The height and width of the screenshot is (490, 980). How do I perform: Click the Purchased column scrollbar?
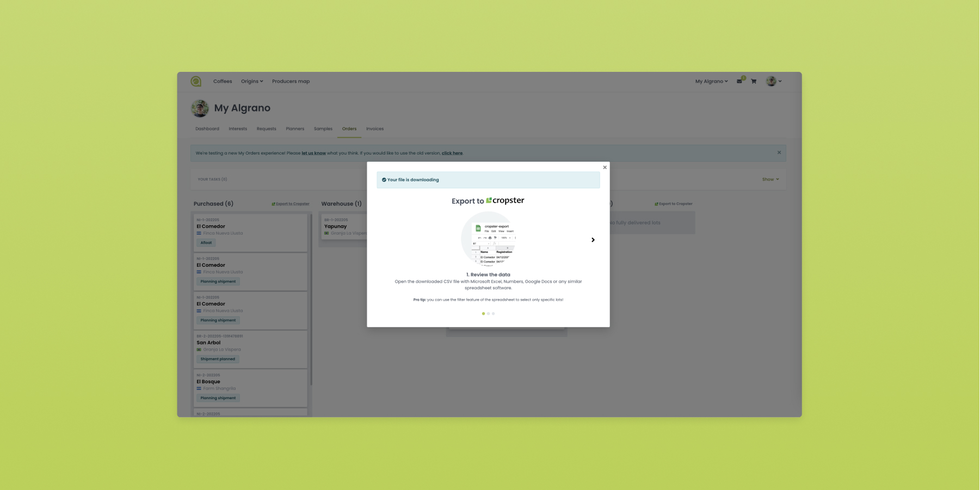coord(311,299)
